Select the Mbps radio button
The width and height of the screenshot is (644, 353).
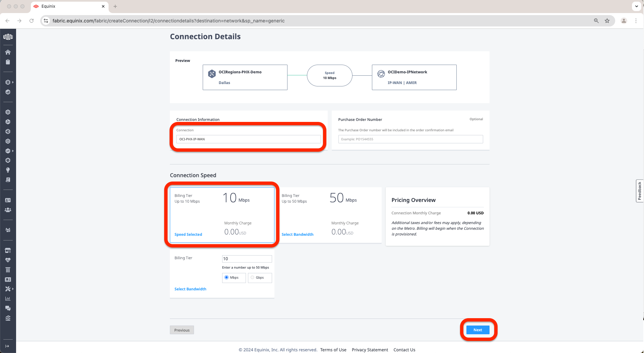point(227,277)
